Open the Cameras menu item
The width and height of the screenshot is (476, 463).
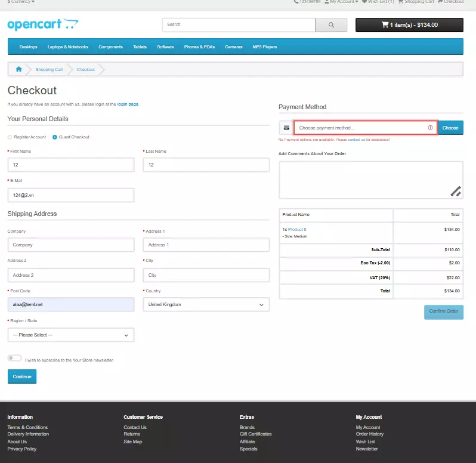[x=234, y=47]
